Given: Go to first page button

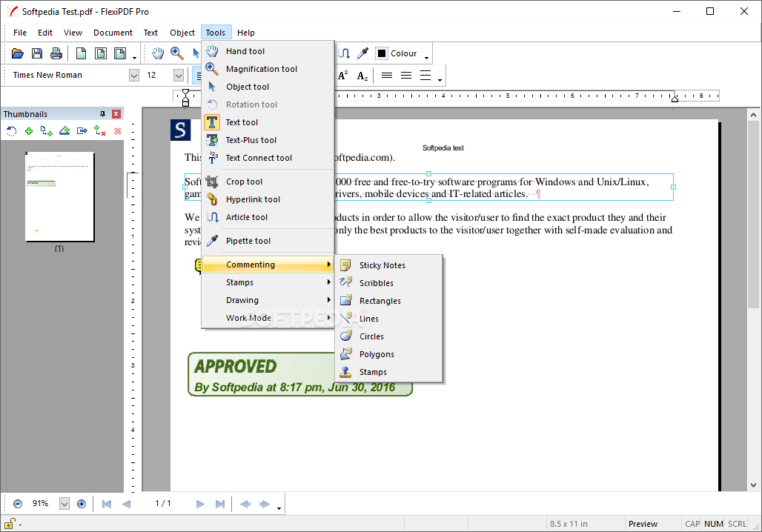Looking at the screenshot, I should [x=107, y=504].
